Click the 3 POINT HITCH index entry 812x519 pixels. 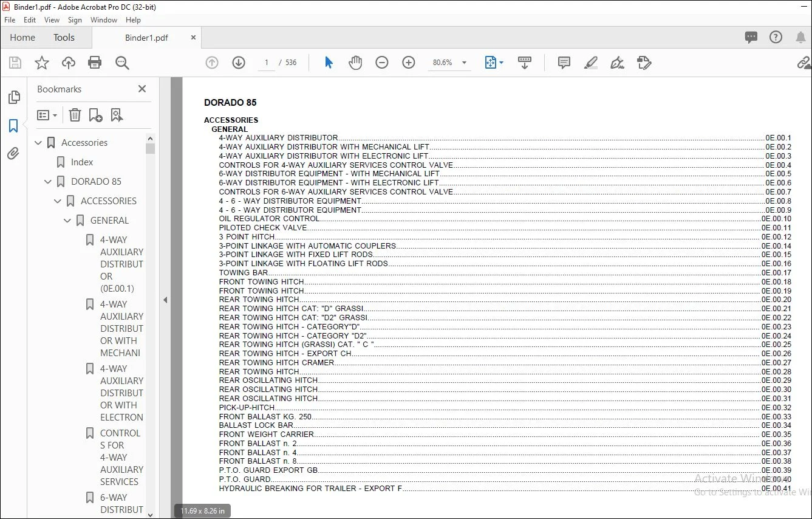click(247, 237)
